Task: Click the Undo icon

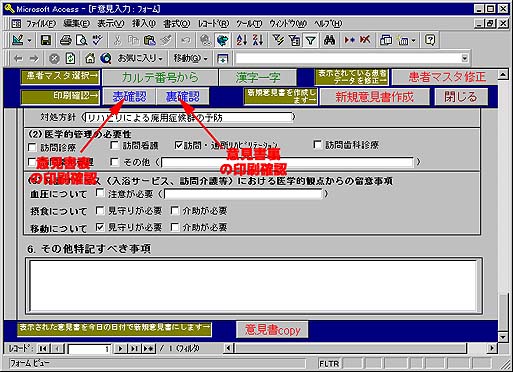Action: tap(186, 40)
